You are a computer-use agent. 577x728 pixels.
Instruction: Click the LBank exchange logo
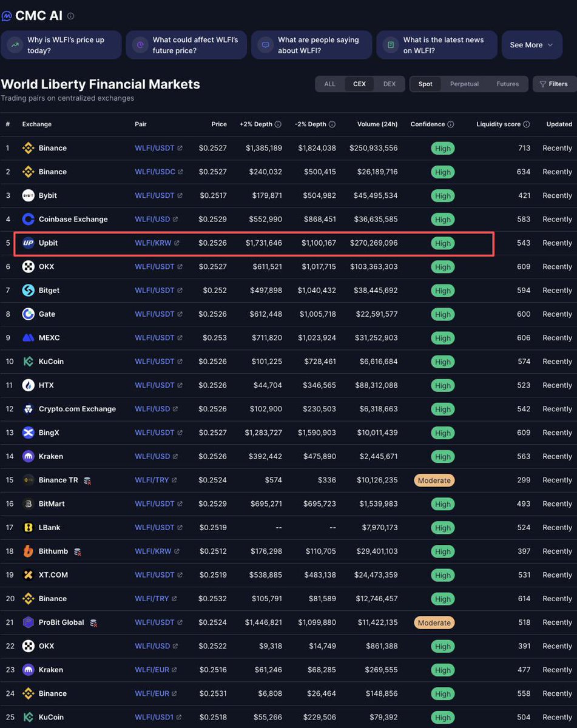coord(29,527)
